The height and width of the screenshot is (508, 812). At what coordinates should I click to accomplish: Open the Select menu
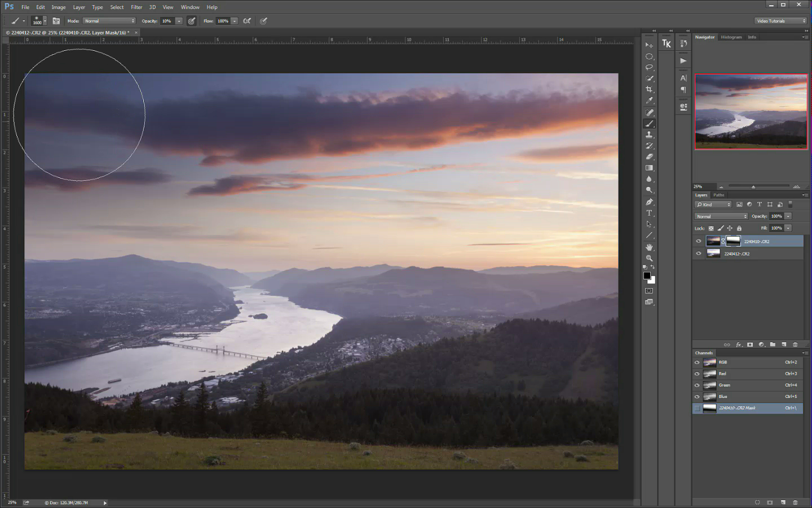click(x=117, y=7)
